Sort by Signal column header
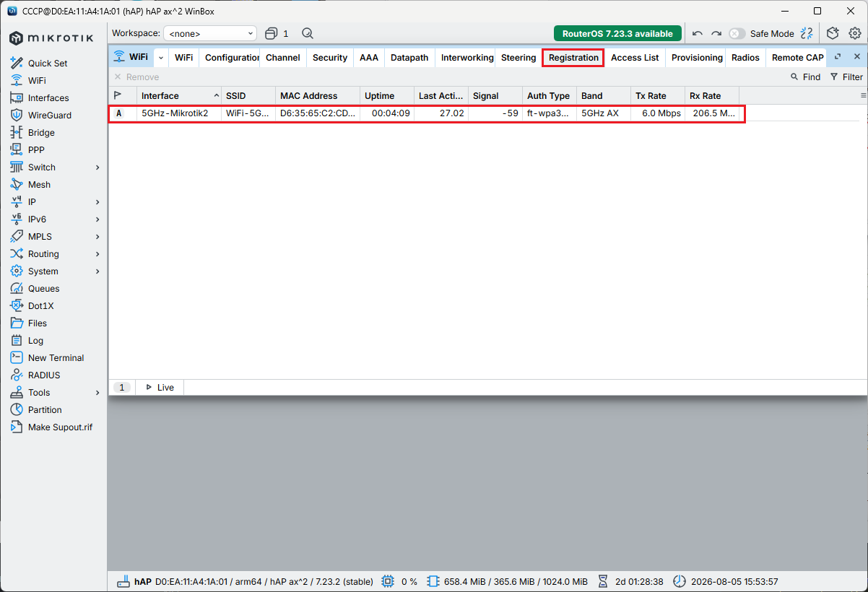The image size is (868, 592). 495,96
